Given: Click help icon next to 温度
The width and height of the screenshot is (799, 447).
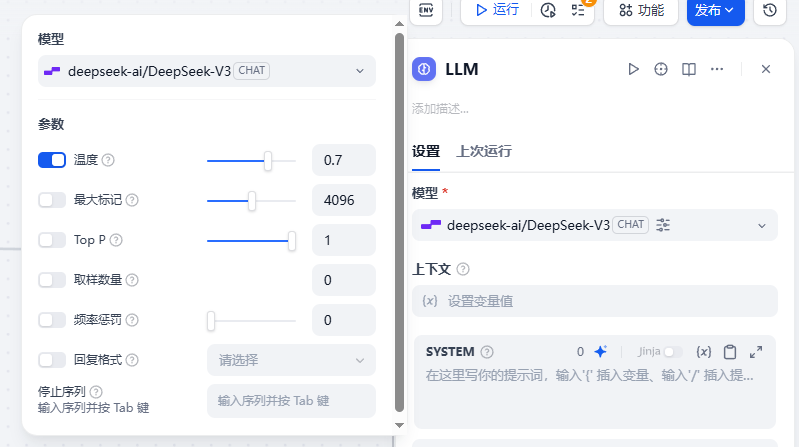Looking at the screenshot, I should point(108,160).
